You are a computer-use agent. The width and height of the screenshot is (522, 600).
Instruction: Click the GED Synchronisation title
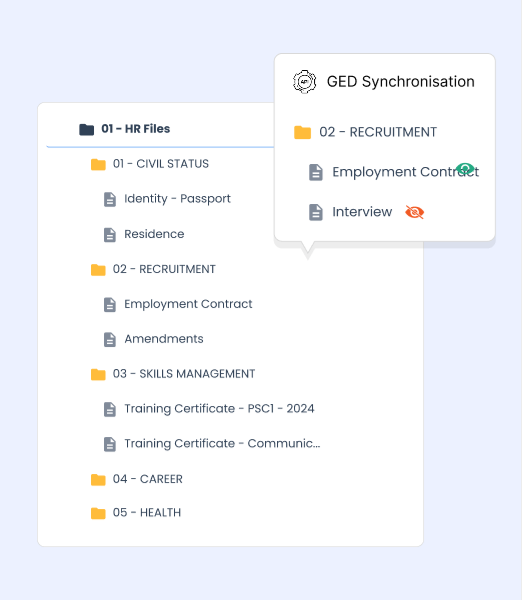pyautogui.click(x=400, y=82)
